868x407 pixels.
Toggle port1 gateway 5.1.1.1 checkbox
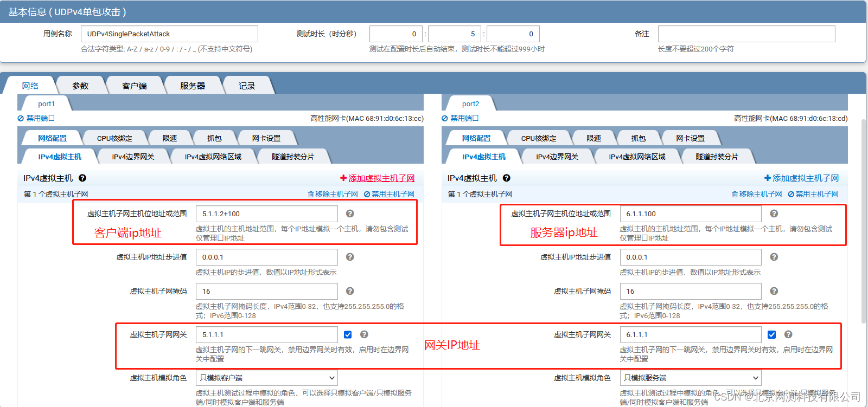pos(348,335)
